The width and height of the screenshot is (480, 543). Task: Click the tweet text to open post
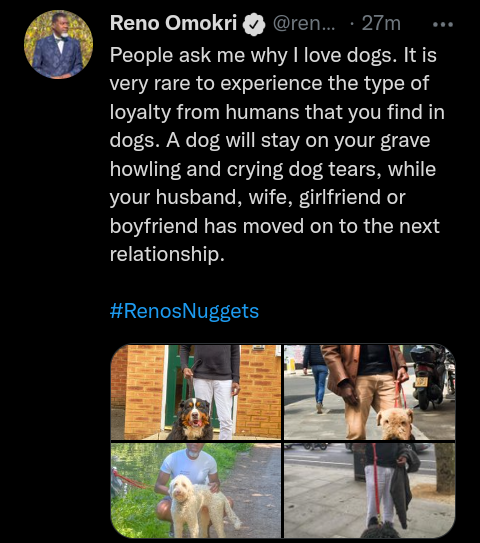pyautogui.click(x=276, y=154)
